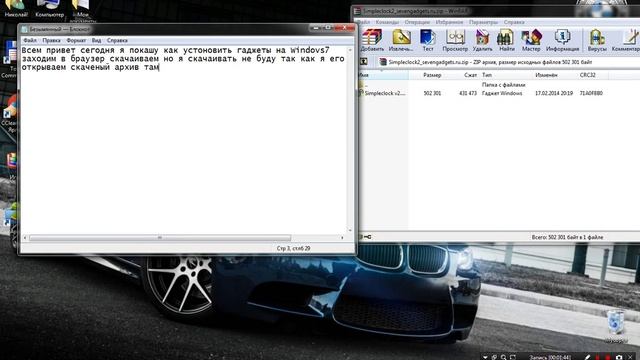
Task: Click the '431 473' packed size cell
Action: tap(468, 93)
